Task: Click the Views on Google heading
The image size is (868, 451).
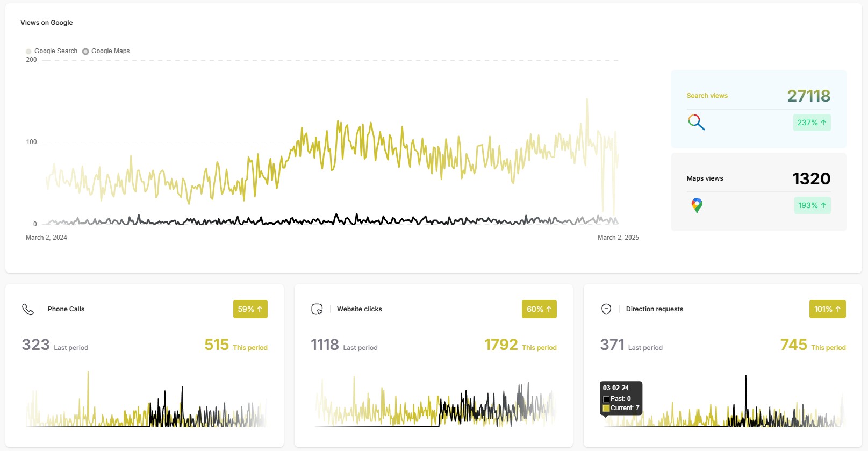Action: pos(47,23)
